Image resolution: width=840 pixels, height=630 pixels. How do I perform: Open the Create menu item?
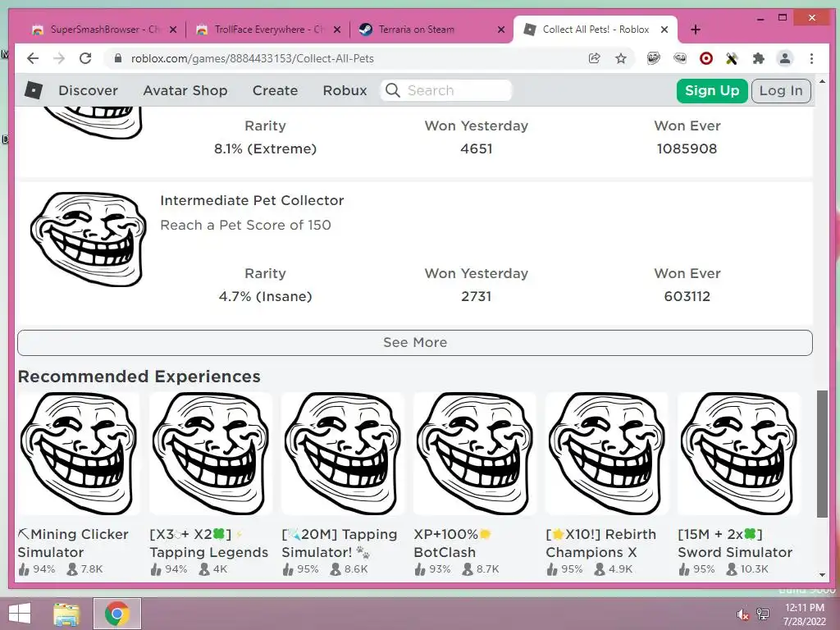click(x=275, y=90)
